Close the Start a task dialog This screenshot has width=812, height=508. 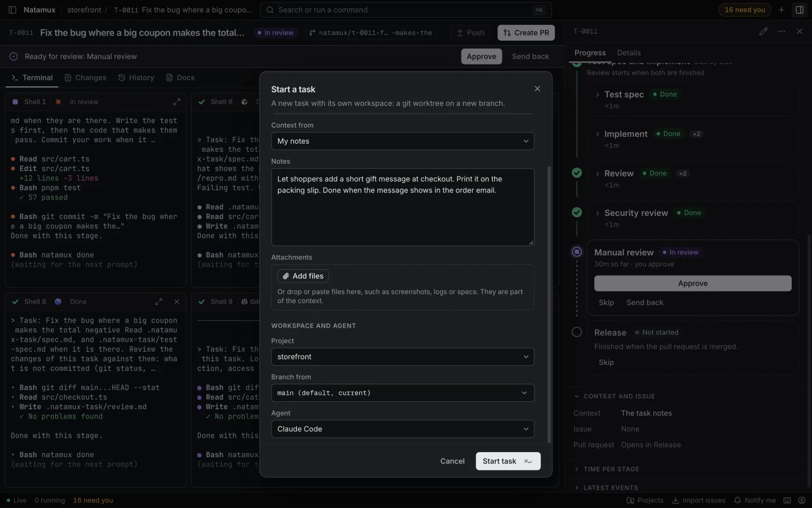tap(537, 89)
